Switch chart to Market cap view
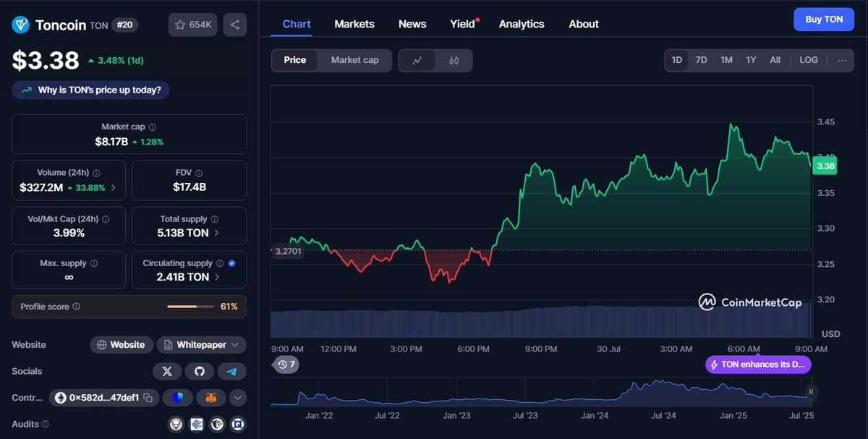 pyautogui.click(x=354, y=60)
